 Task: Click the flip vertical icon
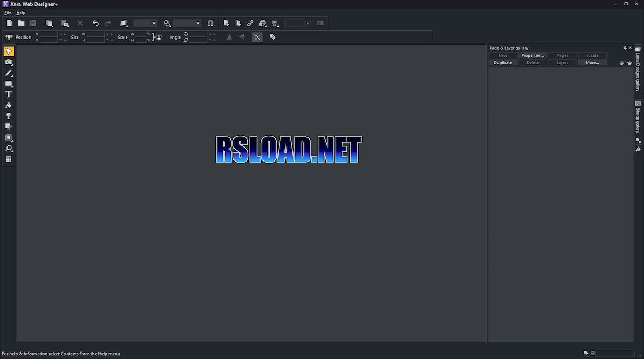click(242, 37)
